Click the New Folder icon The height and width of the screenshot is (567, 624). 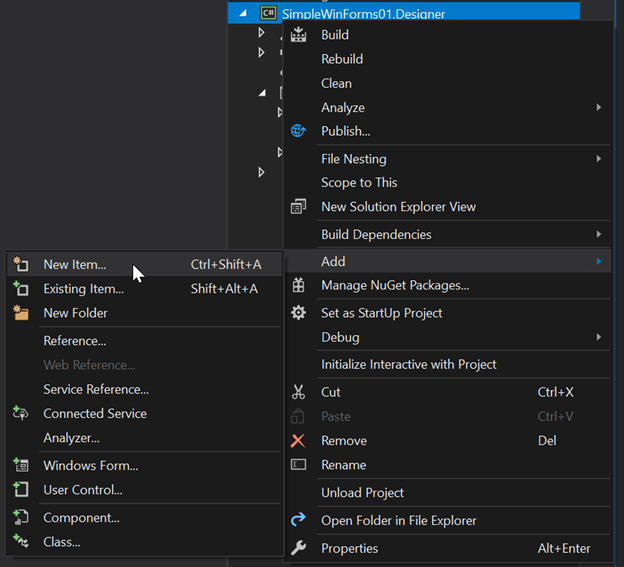21,313
